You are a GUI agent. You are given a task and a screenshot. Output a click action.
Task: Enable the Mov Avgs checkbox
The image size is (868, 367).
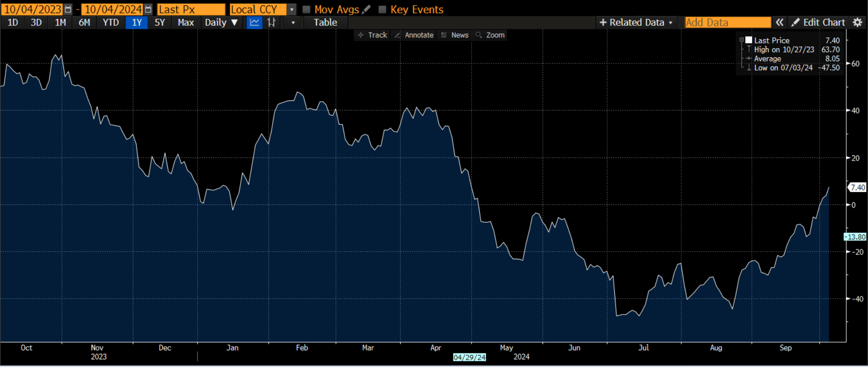point(307,10)
